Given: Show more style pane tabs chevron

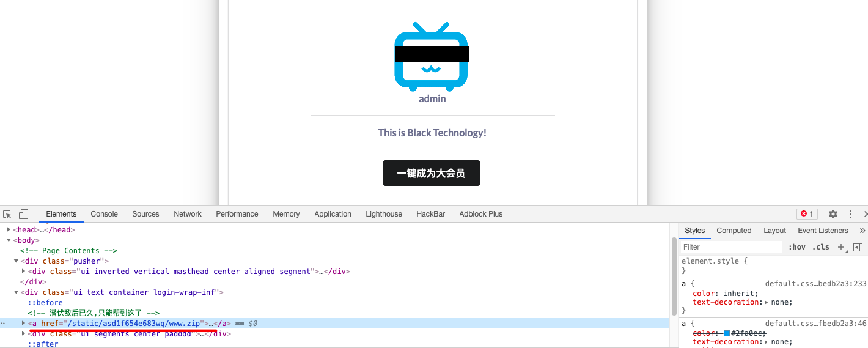Looking at the screenshot, I should (862, 231).
